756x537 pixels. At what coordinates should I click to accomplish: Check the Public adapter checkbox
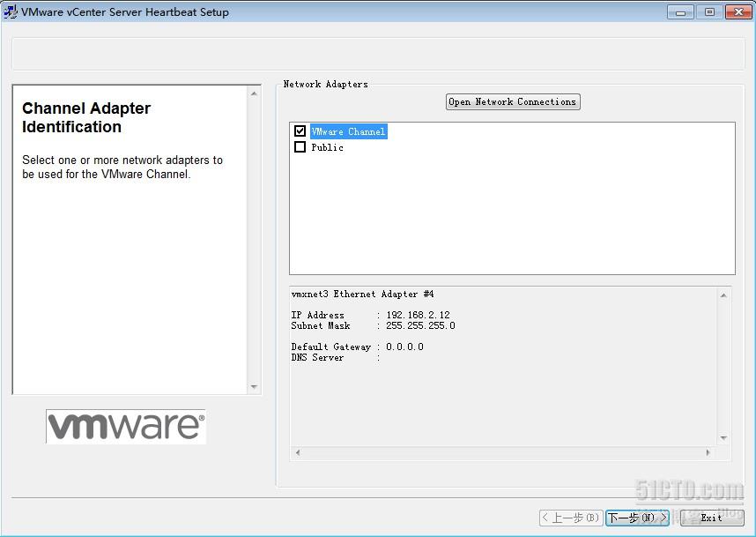pyautogui.click(x=300, y=146)
